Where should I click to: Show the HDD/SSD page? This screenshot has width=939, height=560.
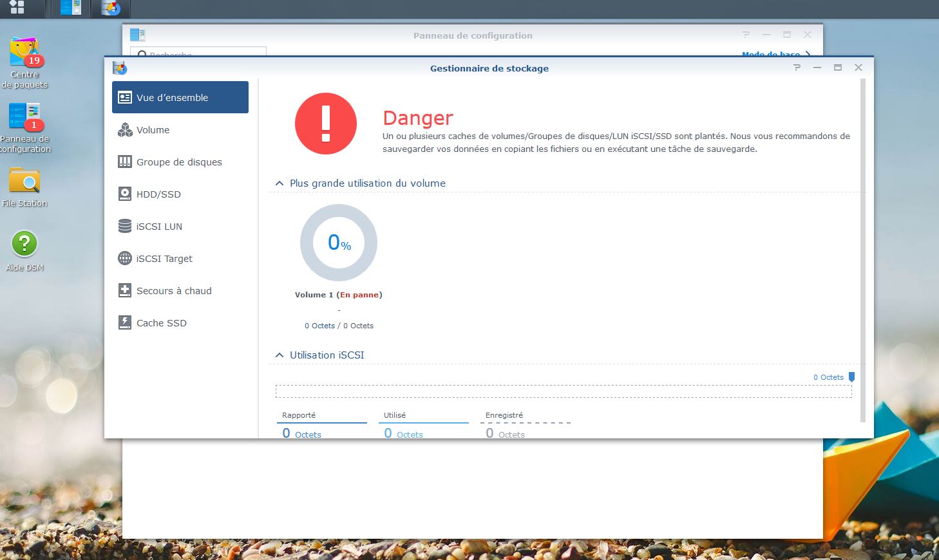tap(158, 194)
